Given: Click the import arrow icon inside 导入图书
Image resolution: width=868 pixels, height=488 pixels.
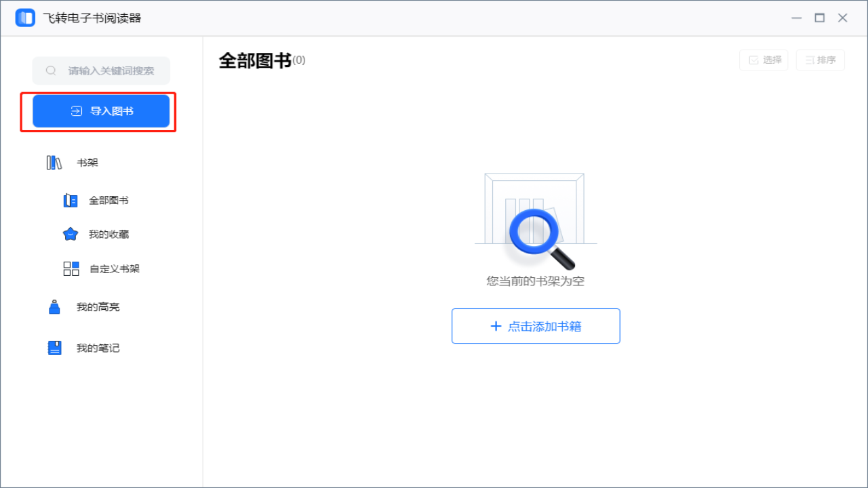Looking at the screenshot, I should pos(77,110).
